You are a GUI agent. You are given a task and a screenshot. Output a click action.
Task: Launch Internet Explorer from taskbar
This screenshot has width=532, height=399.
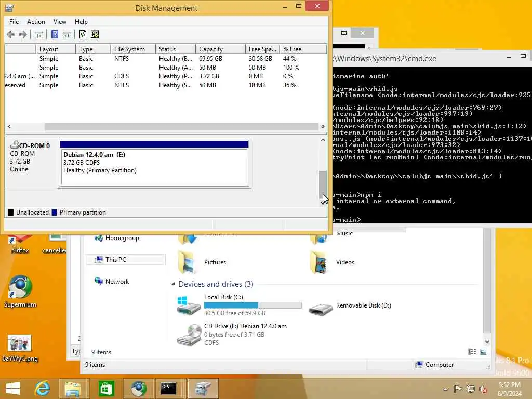click(x=42, y=389)
